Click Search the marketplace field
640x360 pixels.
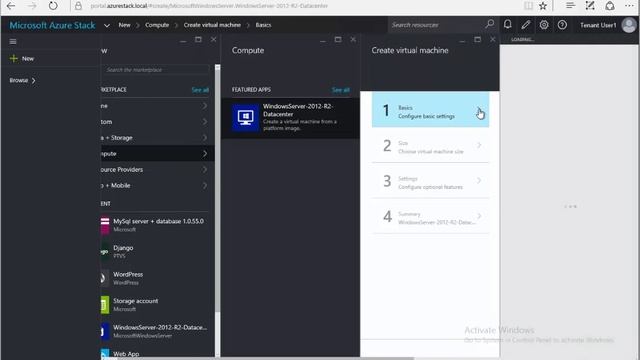pos(155,70)
